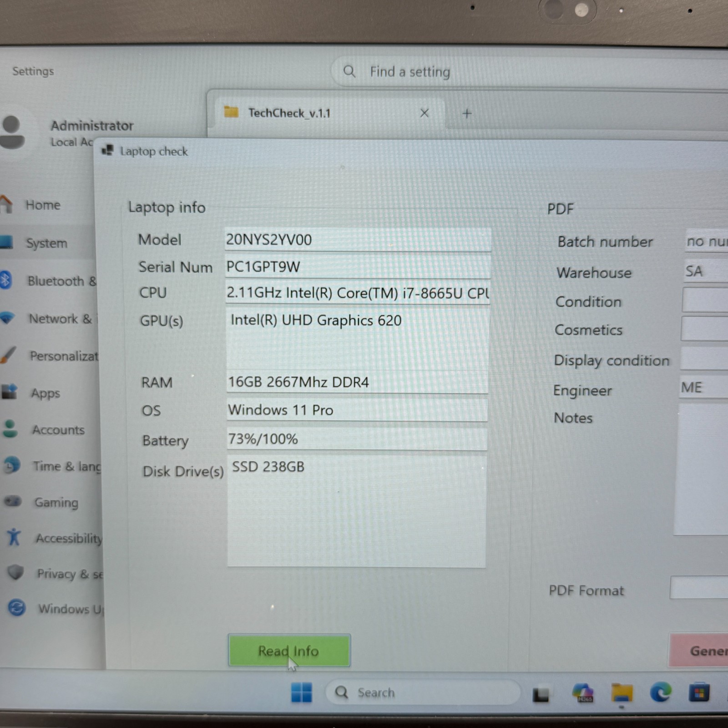Click the Windows Start button

[301, 693]
